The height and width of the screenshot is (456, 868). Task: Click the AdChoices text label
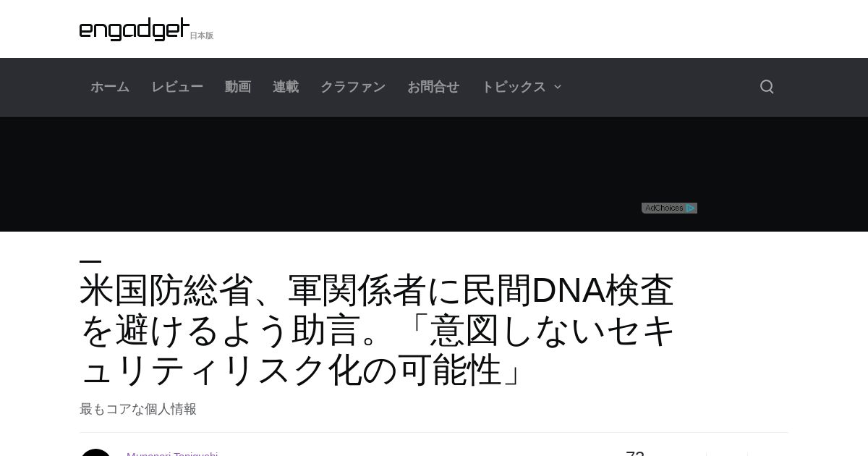click(x=664, y=208)
